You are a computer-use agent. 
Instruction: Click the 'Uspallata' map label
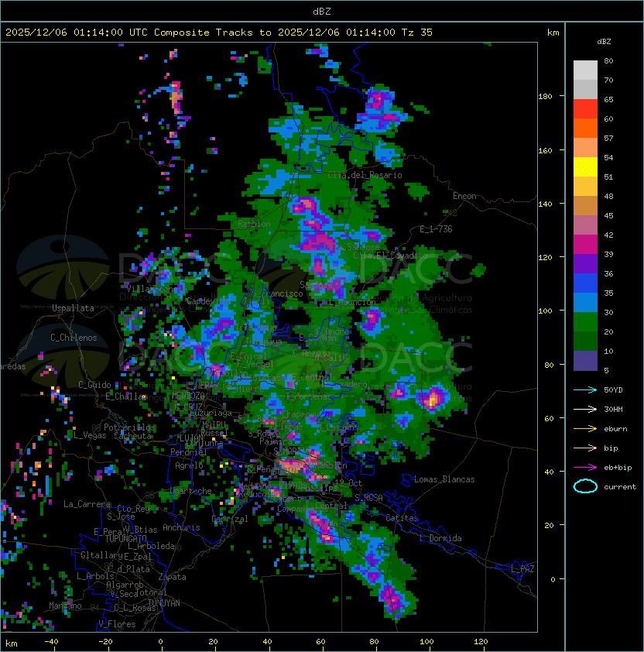74,308
